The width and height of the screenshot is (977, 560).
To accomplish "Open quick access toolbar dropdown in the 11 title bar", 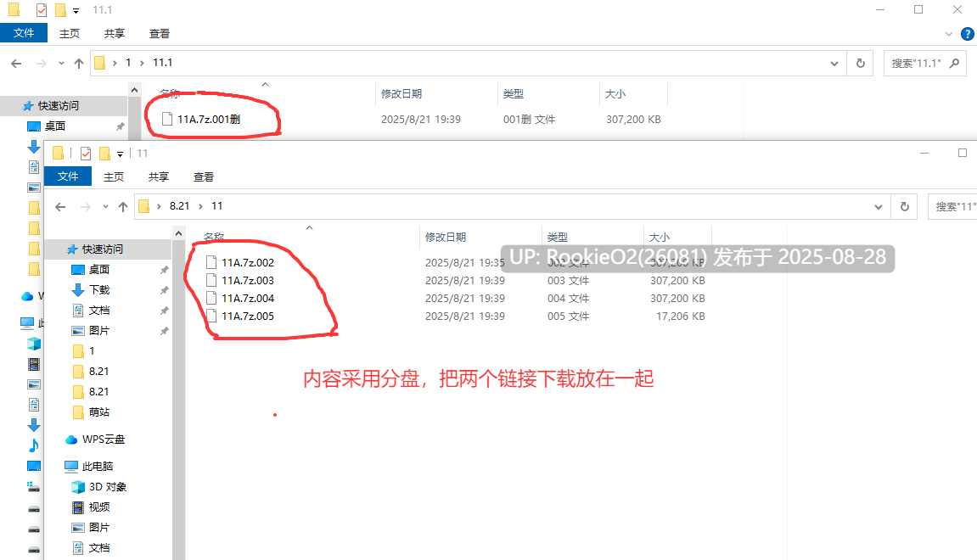I will pos(121,154).
